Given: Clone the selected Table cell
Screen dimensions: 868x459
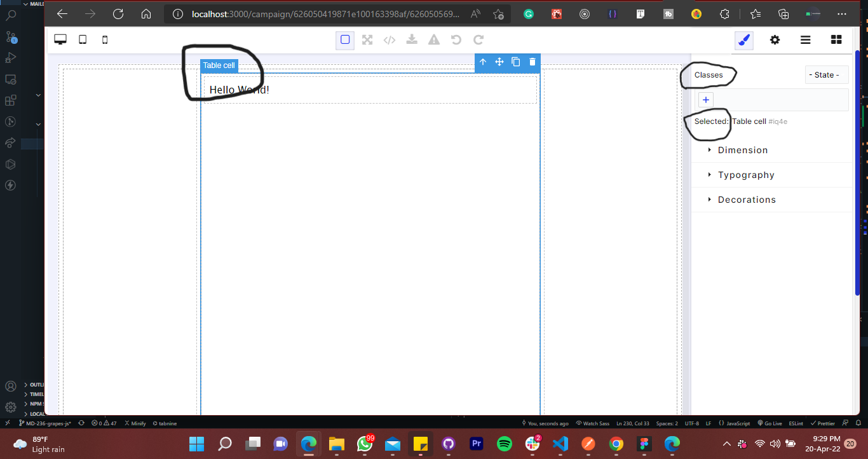Looking at the screenshot, I should [516, 62].
